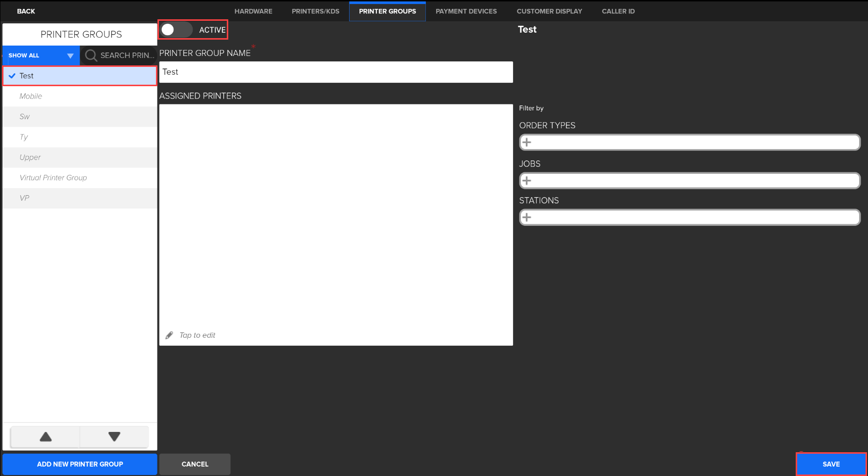The height and width of the screenshot is (476, 868).
Task: Click the pencil Tap to edit icon
Action: tap(169, 335)
